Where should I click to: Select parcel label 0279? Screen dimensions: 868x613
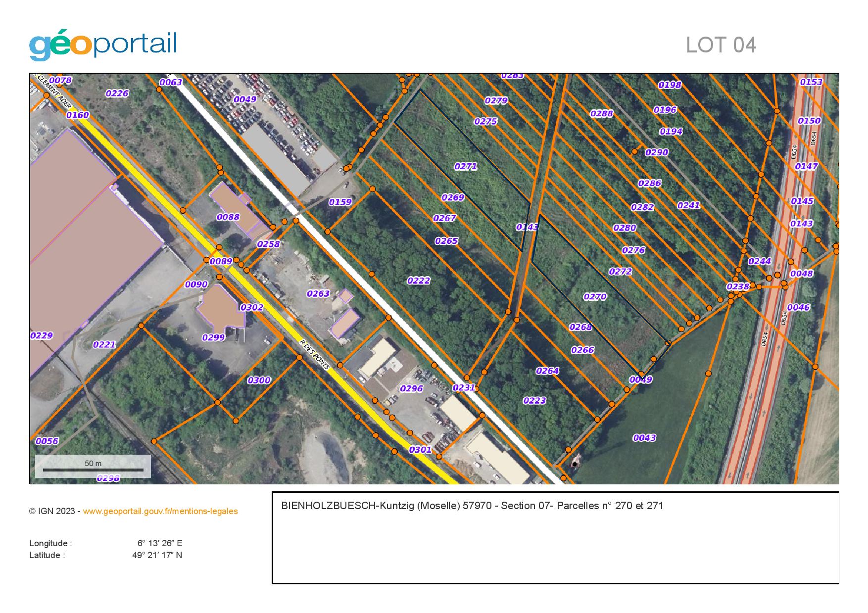[496, 100]
